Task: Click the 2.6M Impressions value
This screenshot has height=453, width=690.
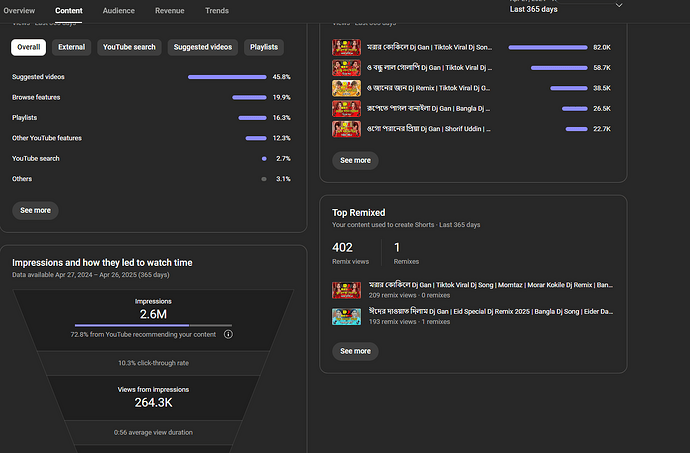Action: tap(153, 314)
